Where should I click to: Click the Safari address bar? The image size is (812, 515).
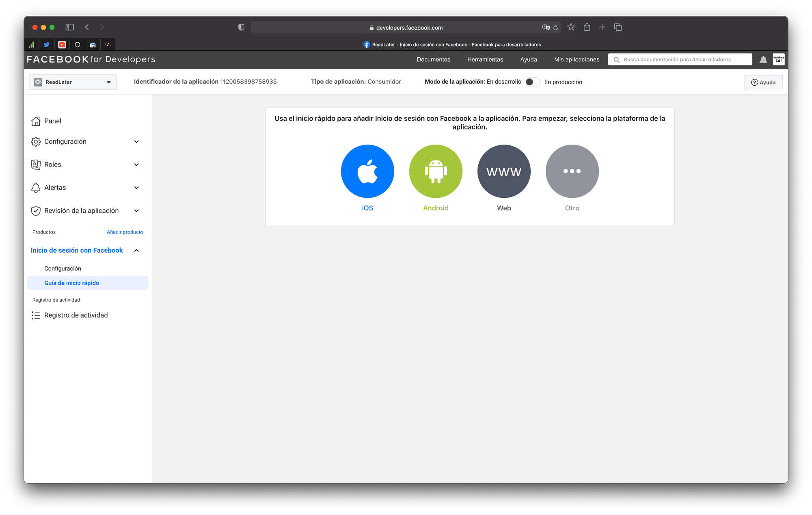(406, 28)
